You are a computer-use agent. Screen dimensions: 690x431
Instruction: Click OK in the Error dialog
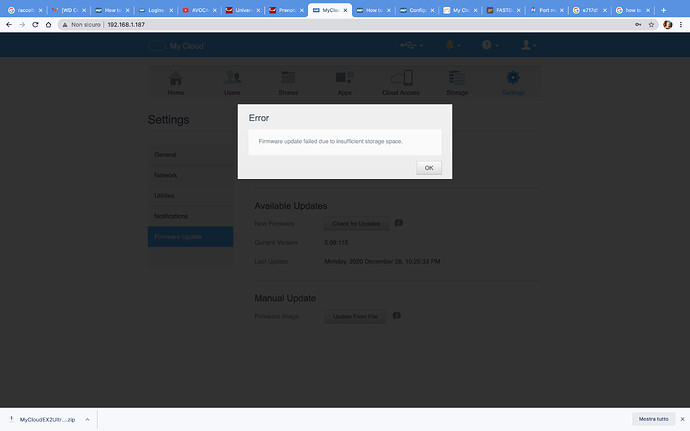point(429,168)
